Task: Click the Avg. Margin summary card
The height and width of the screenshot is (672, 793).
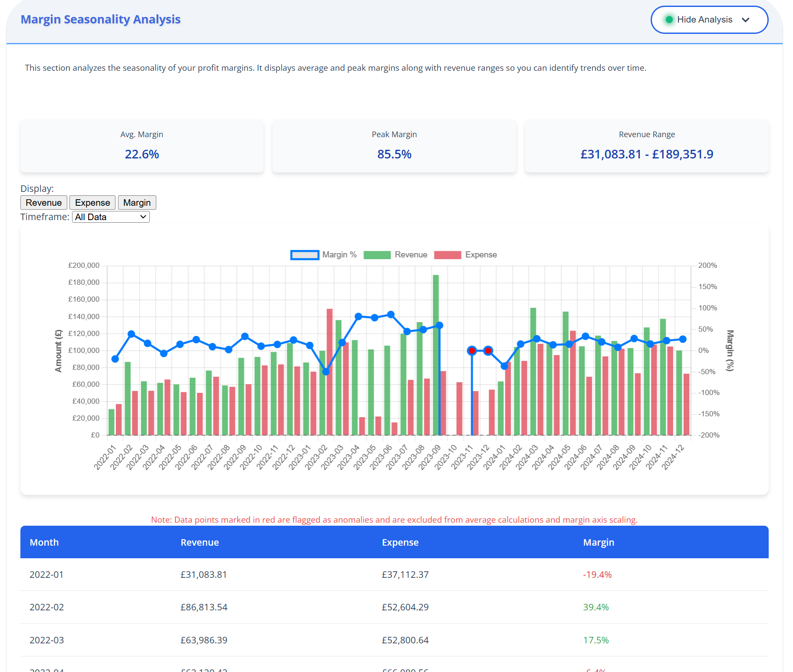Action: coord(142,146)
